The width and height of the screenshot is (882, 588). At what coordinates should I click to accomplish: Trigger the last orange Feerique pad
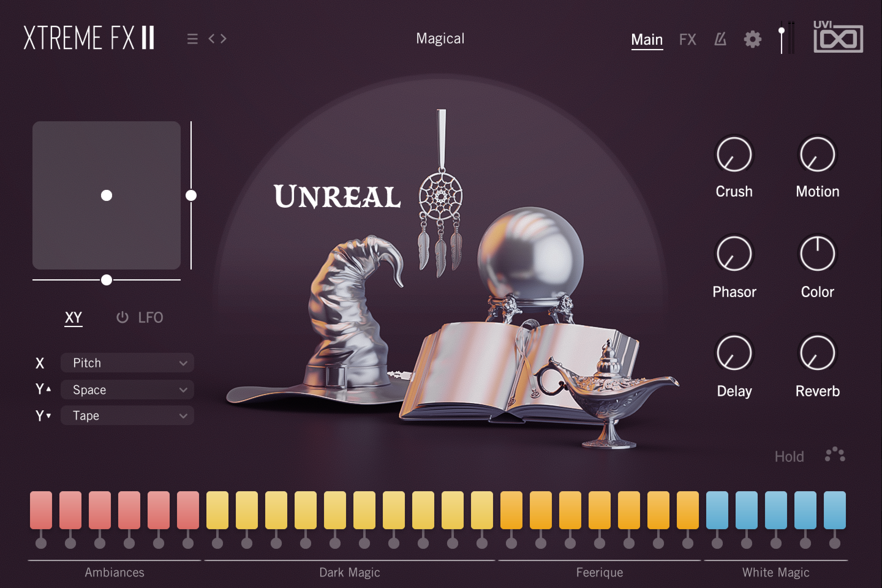pyautogui.click(x=688, y=510)
